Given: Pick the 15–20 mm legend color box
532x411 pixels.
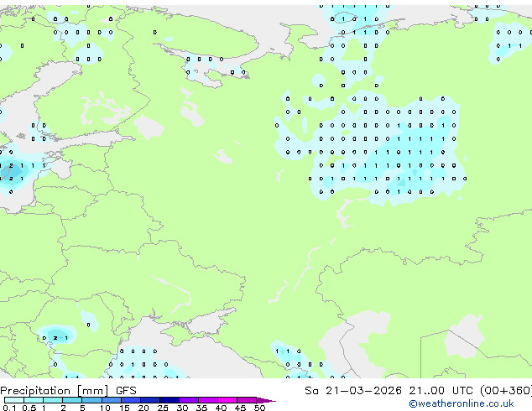Looking at the screenshot, I should (131, 400).
